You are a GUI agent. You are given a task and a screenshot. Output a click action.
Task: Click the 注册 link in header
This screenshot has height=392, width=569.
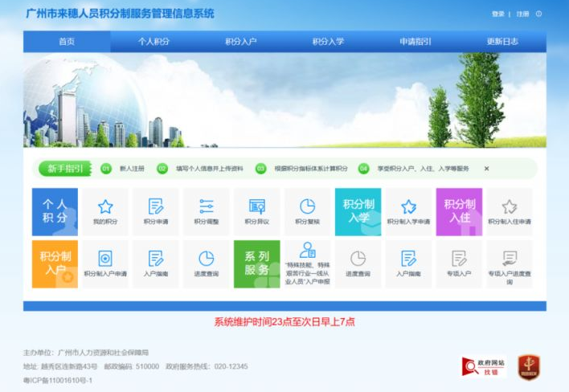tap(522, 14)
